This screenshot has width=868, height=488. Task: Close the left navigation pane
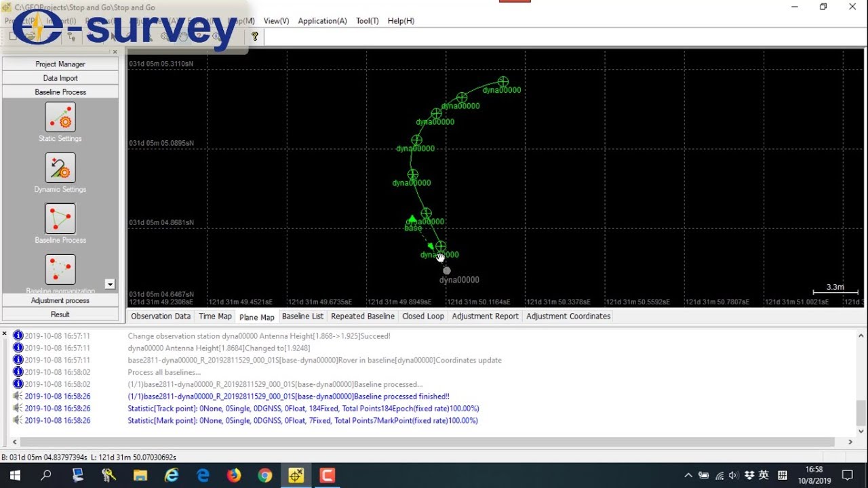coord(115,52)
